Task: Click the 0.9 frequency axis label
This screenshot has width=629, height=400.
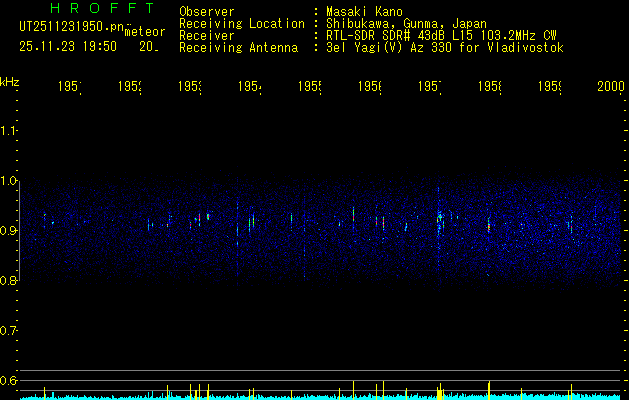Action: 8,230
